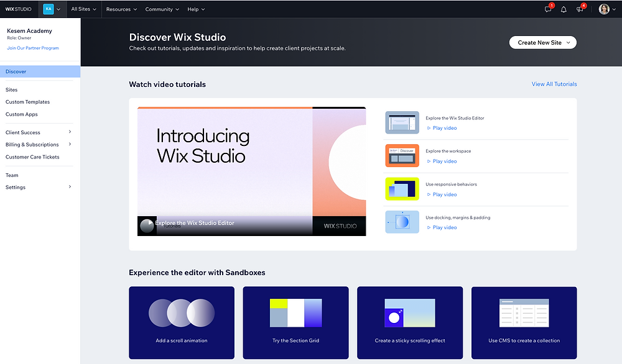This screenshot has width=622, height=364.
Task: Open your profile picture menu
Action: pyautogui.click(x=603, y=9)
